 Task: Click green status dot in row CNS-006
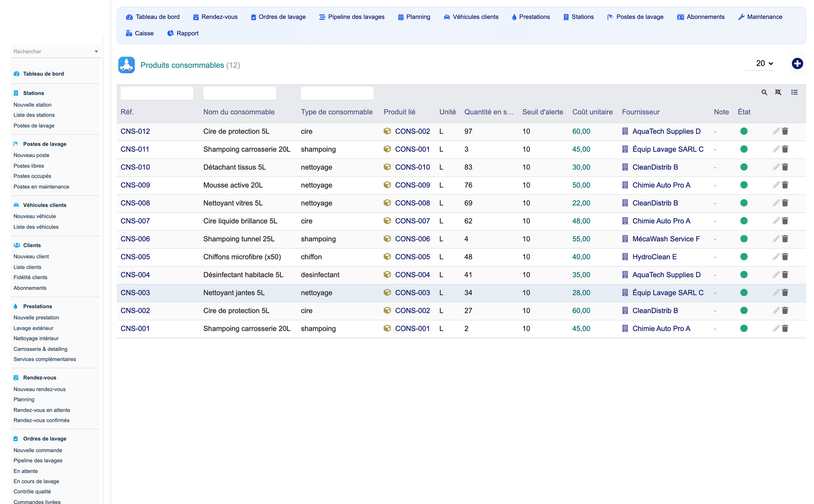coord(744,239)
